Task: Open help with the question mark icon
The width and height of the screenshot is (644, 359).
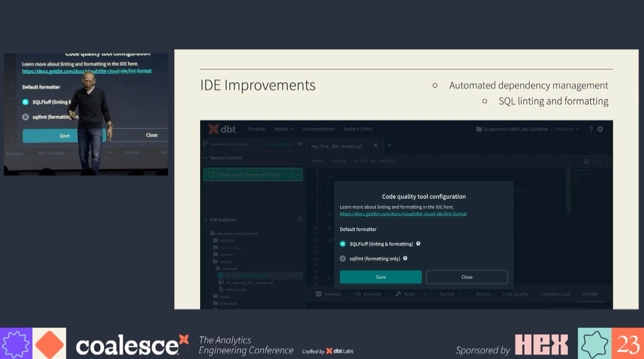Action: [591, 129]
